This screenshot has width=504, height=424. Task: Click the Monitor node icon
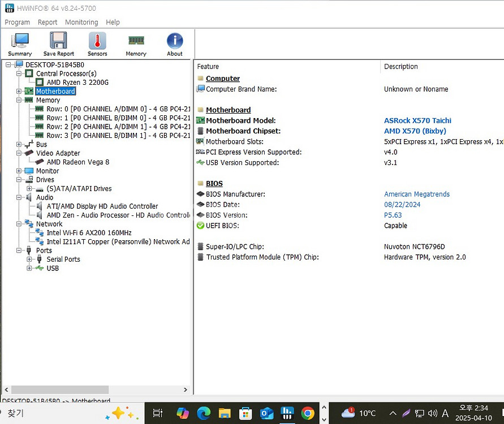(29, 171)
